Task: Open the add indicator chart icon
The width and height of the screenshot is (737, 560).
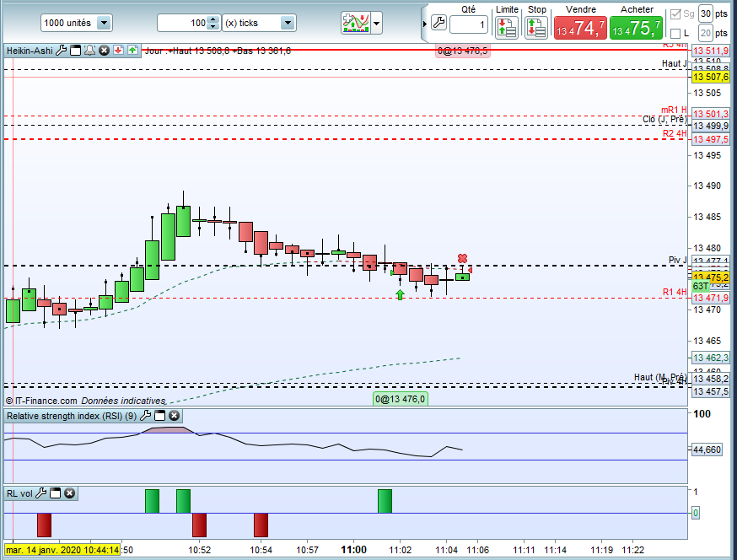Action: (x=355, y=23)
